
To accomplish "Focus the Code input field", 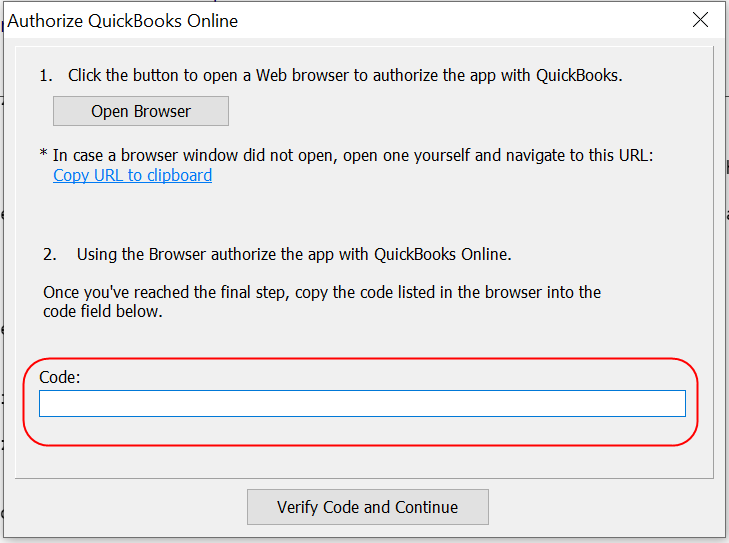I will coord(362,403).
